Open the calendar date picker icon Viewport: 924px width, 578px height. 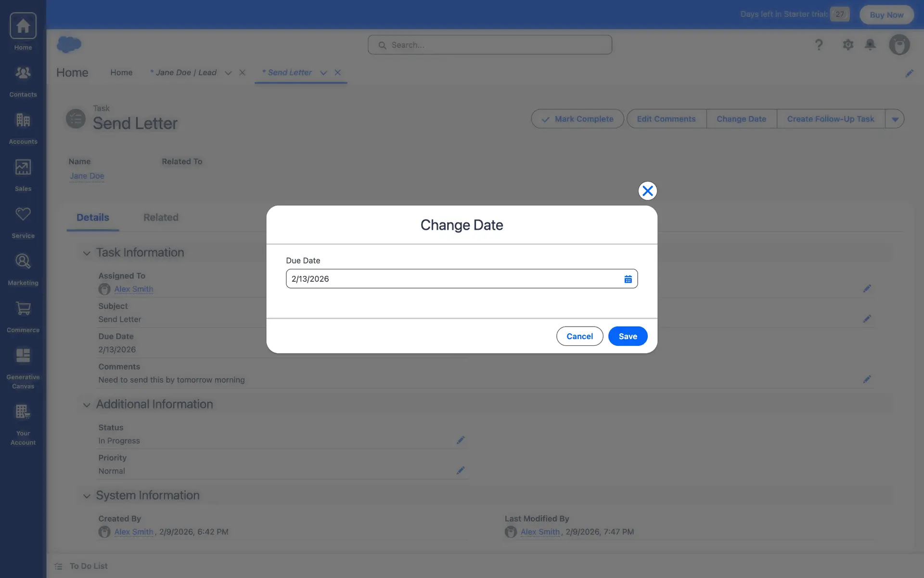point(628,279)
